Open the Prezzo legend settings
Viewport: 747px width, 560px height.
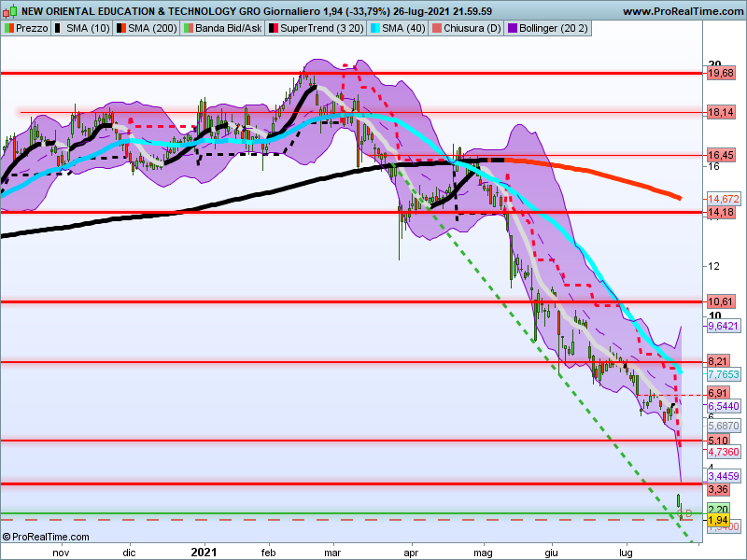pyautogui.click(x=26, y=28)
